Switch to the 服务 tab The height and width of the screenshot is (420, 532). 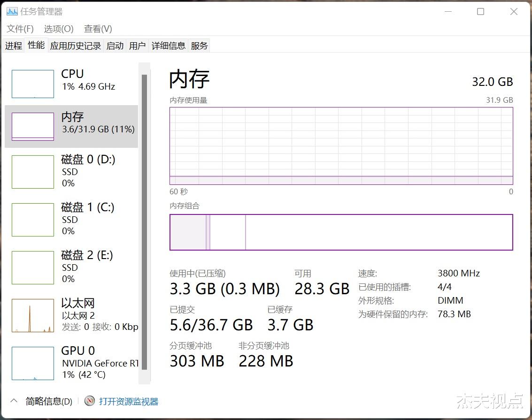(x=199, y=45)
